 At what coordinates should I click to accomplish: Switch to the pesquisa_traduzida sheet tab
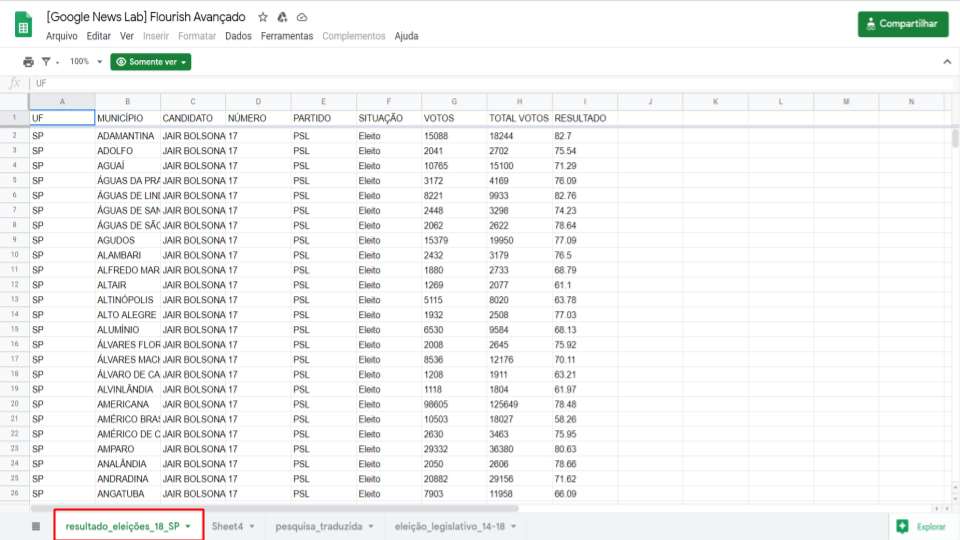click(x=318, y=526)
